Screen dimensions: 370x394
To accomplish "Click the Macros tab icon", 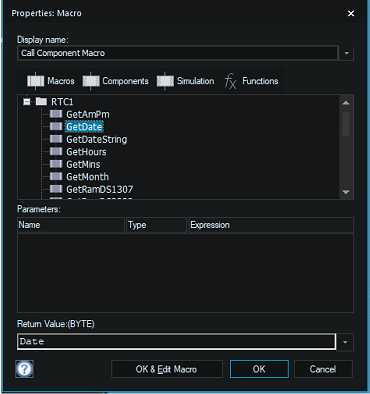I will [x=35, y=81].
